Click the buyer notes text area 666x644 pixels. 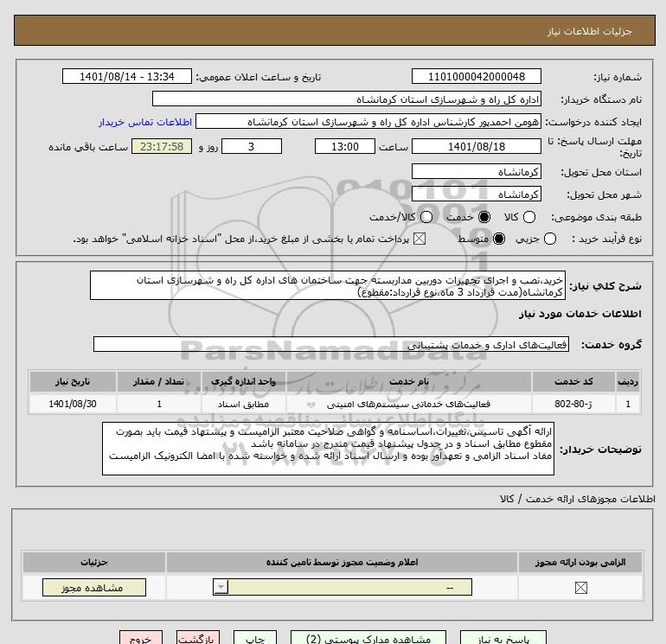pyautogui.click(x=328, y=449)
